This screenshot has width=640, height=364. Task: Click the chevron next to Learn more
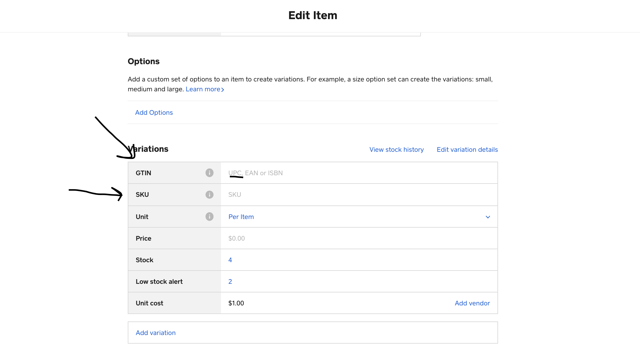pos(223,90)
